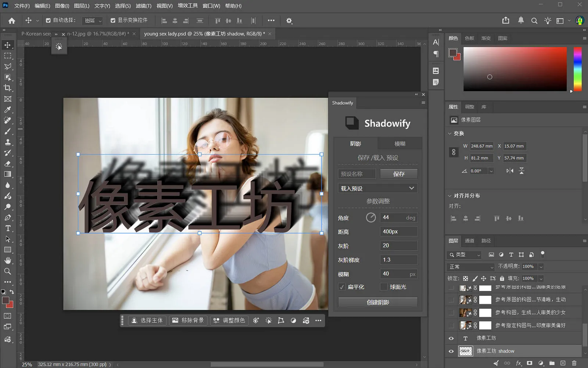Select the Eraser tool

click(x=8, y=163)
